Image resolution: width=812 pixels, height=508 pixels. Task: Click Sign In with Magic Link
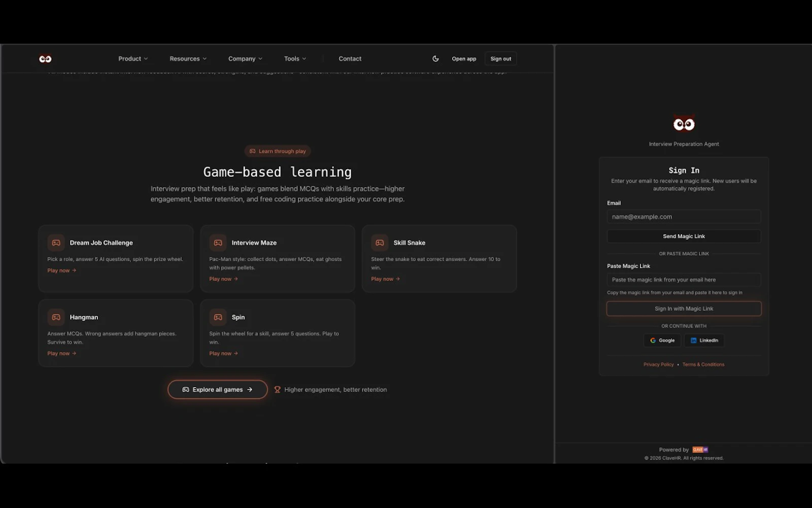[684, 309]
